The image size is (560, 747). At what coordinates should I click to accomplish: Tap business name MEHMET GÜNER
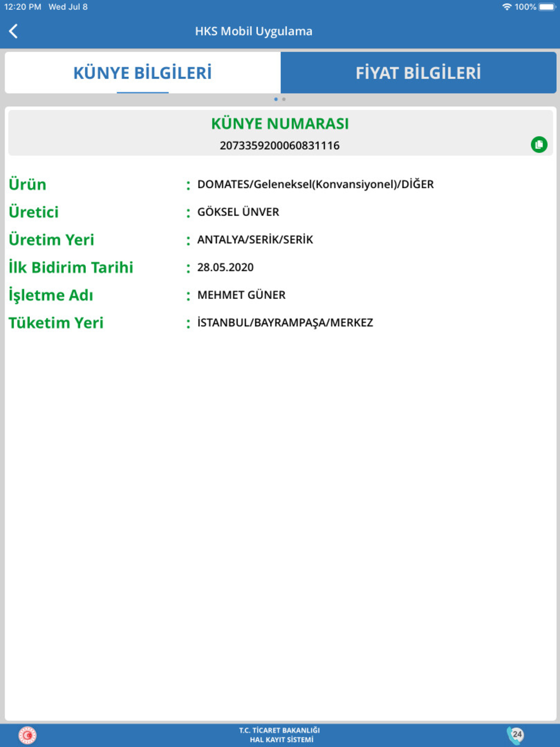241,295
